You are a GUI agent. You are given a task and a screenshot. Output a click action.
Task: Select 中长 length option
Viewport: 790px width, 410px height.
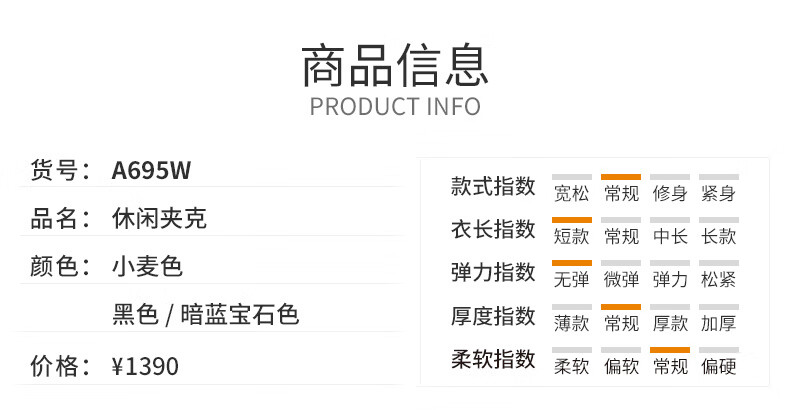670,236
